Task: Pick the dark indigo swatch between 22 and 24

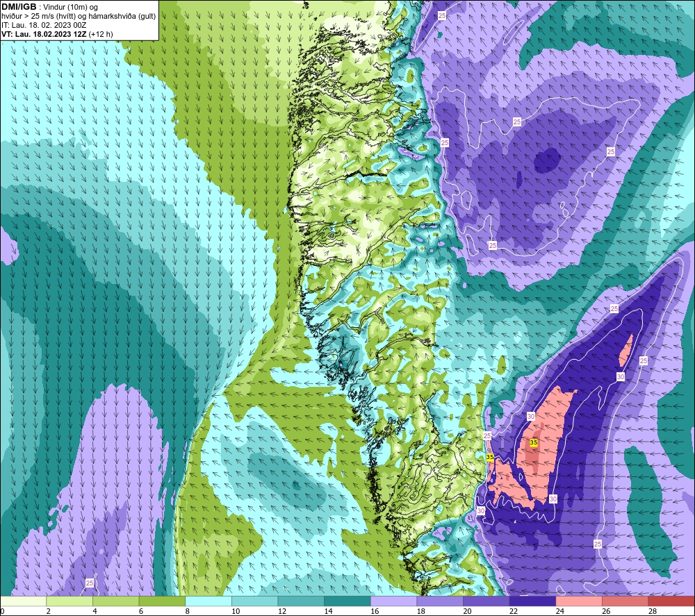Action: [x=532, y=601]
